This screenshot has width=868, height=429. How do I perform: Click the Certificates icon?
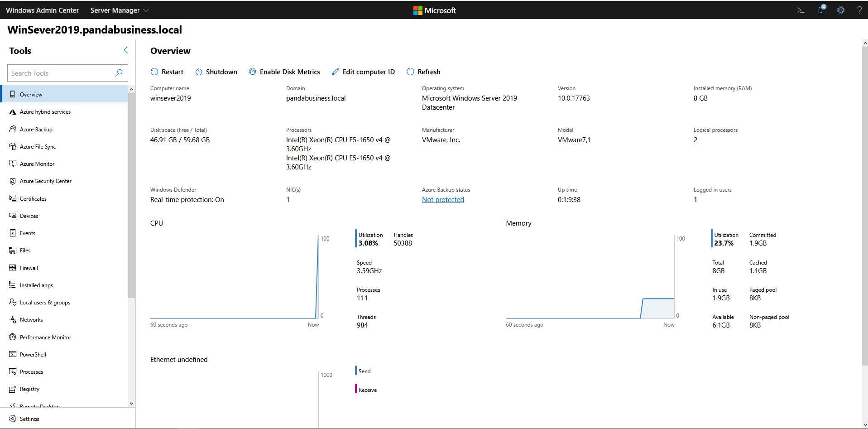click(13, 198)
